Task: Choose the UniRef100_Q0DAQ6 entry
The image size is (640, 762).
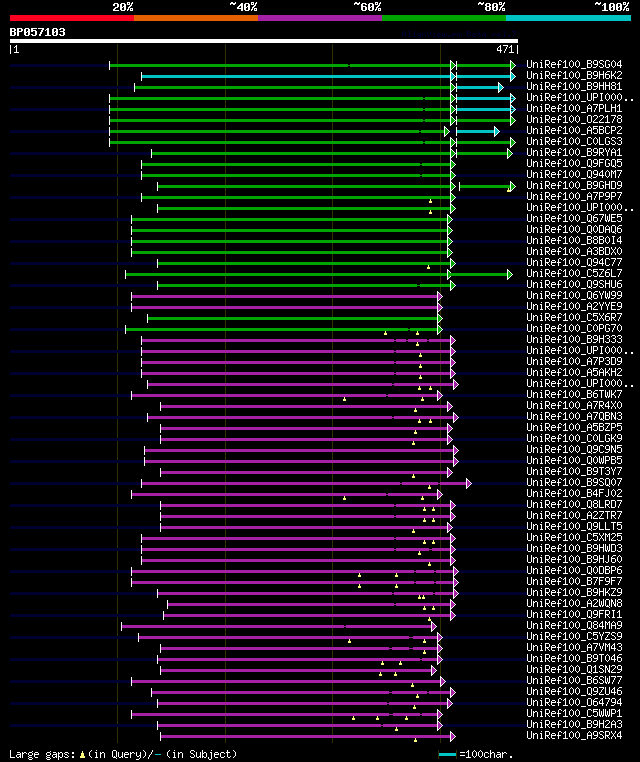Action: pyautogui.click(x=574, y=229)
